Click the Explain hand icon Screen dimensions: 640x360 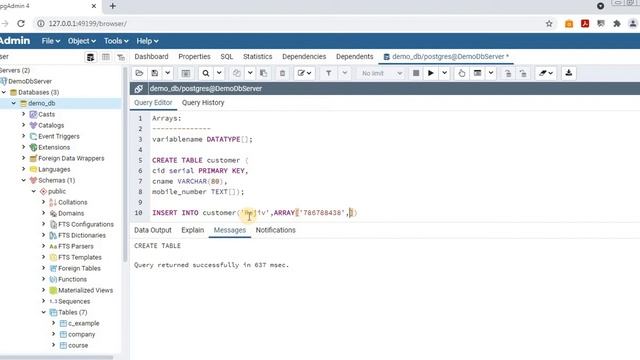462,73
